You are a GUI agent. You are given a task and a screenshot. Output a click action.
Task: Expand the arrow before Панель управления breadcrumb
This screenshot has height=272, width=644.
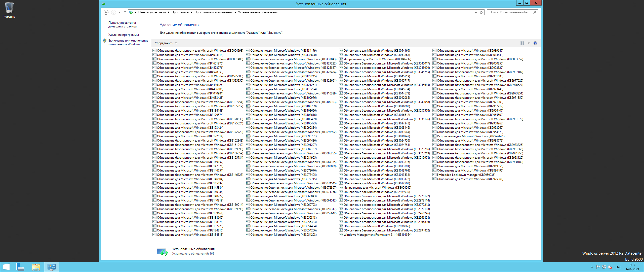pyautogui.click(x=135, y=12)
